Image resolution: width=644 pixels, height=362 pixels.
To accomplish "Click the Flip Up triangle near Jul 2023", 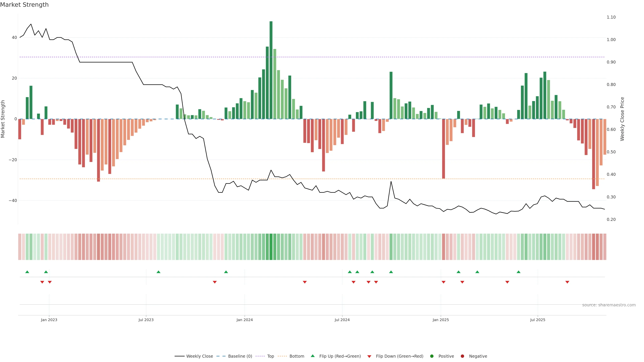I will [x=158, y=272].
